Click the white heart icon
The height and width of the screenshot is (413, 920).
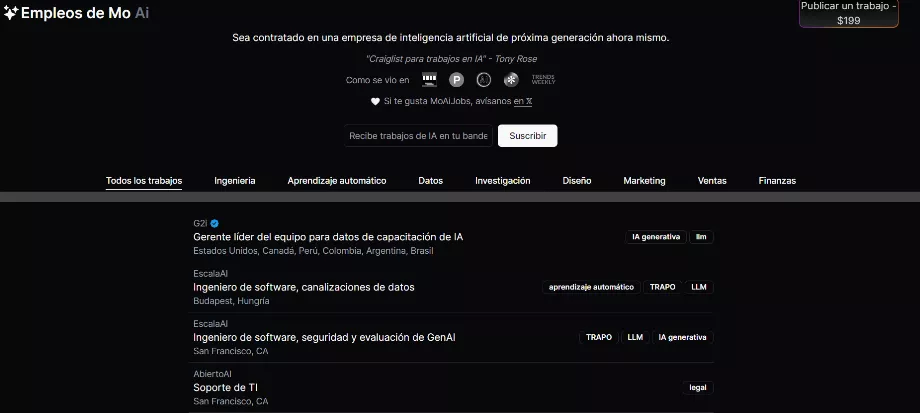[376, 101]
